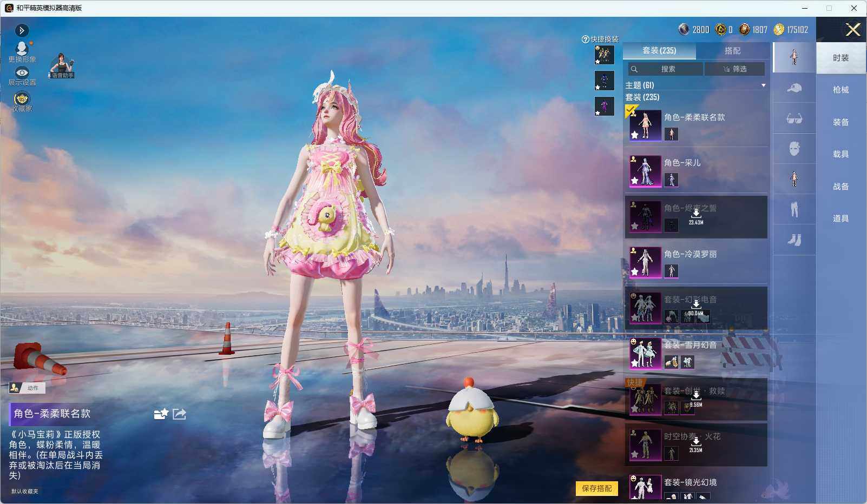Open the 枪械 menu item
The height and width of the screenshot is (504, 867).
(840, 90)
